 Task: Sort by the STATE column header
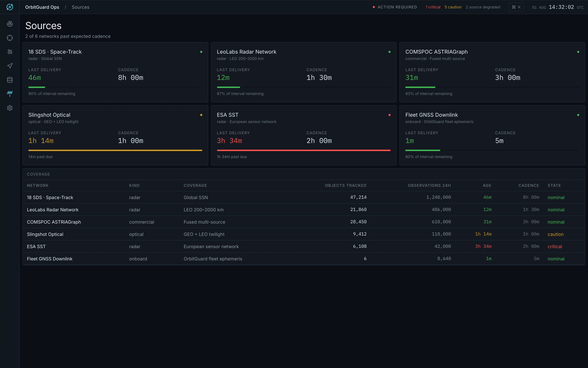[554, 185]
